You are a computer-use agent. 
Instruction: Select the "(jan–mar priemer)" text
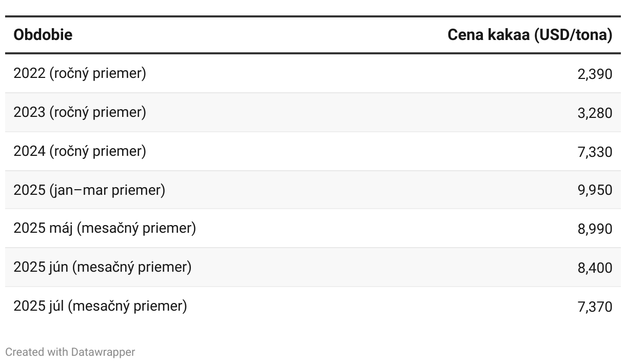pos(107,190)
